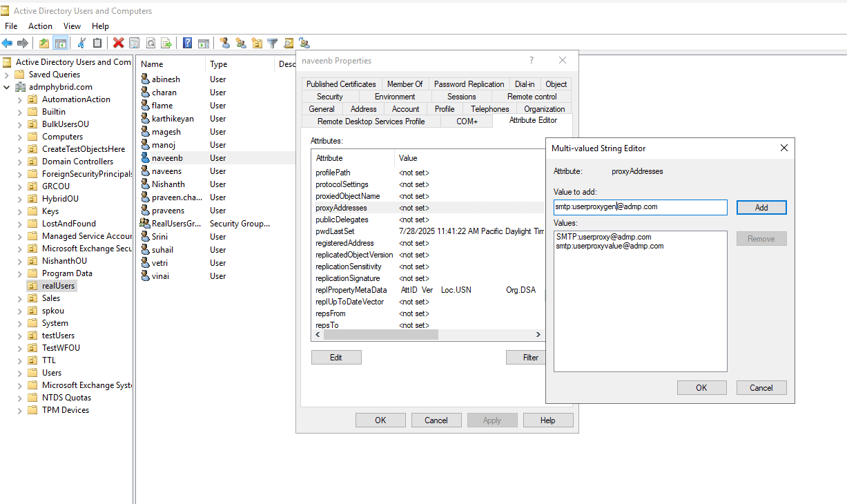Select SMTP:userproxy@admp.com in Values list
This screenshot has height=504, width=847.
pyautogui.click(x=603, y=237)
